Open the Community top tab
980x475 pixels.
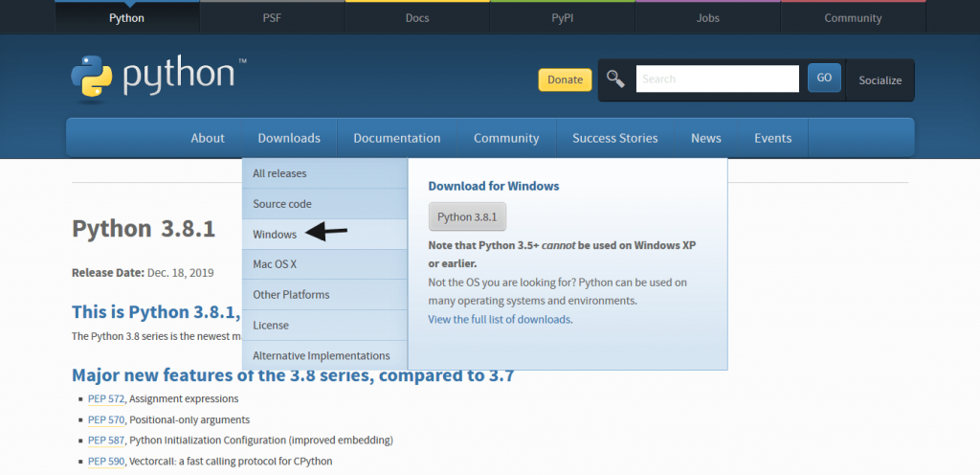coord(853,17)
